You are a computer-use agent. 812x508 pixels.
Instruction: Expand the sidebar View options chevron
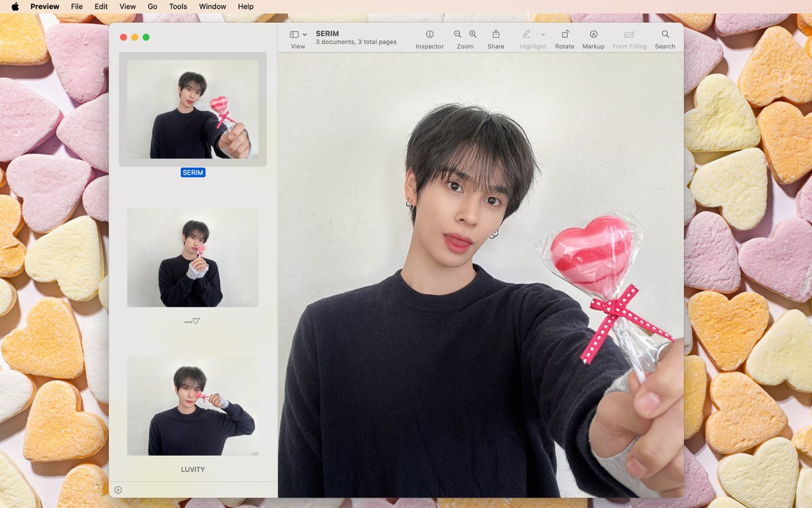(x=304, y=34)
